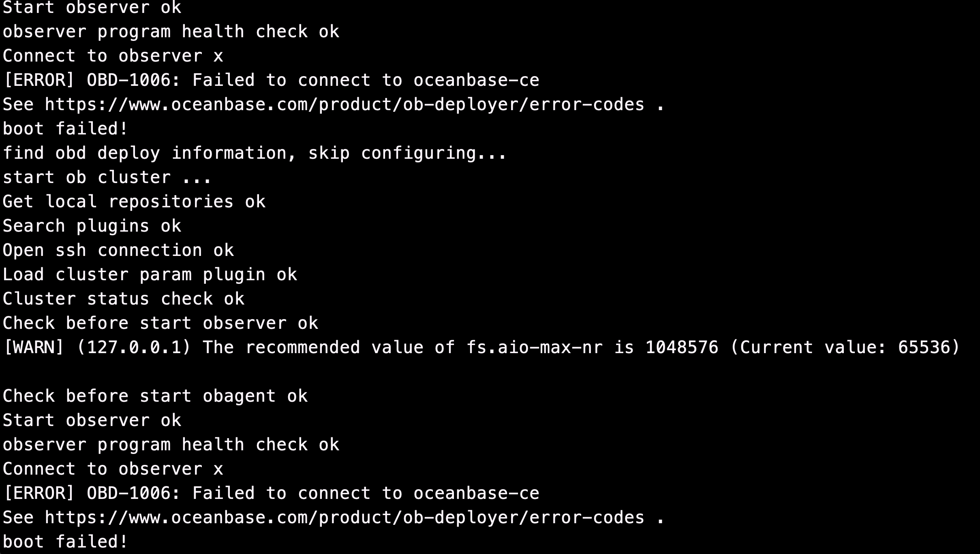
Task: Click the 127.0.0.1 address in warning
Action: [x=134, y=347]
